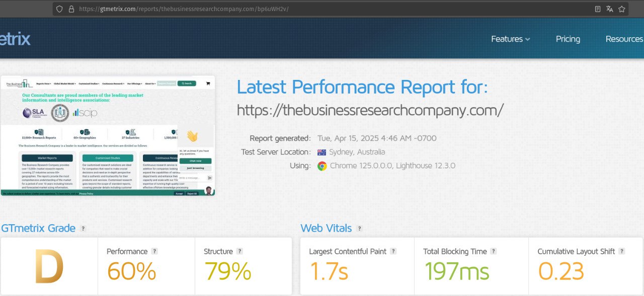This screenshot has width=644, height=296.
Task: Click the Chrome browser icon
Action: tap(322, 166)
